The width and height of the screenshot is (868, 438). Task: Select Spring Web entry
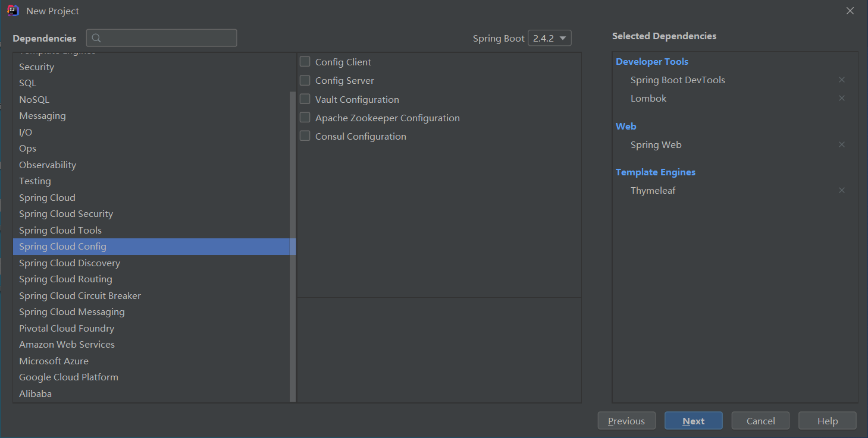point(656,145)
